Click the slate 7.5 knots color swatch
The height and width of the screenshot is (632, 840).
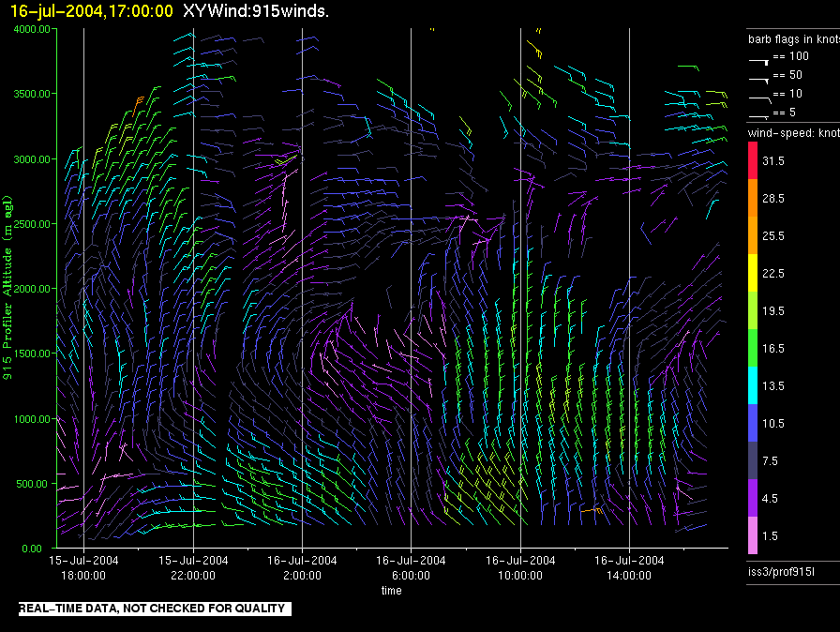click(x=753, y=460)
